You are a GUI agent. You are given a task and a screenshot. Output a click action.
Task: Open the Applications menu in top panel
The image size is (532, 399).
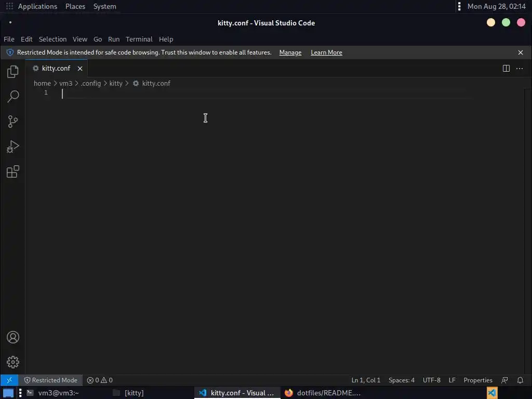coord(37,6)
